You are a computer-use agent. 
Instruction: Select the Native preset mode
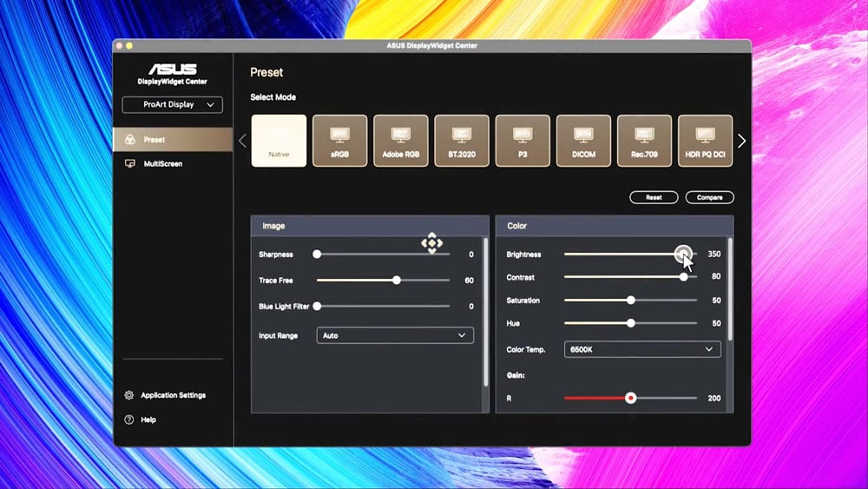click(x=279, y=141)
